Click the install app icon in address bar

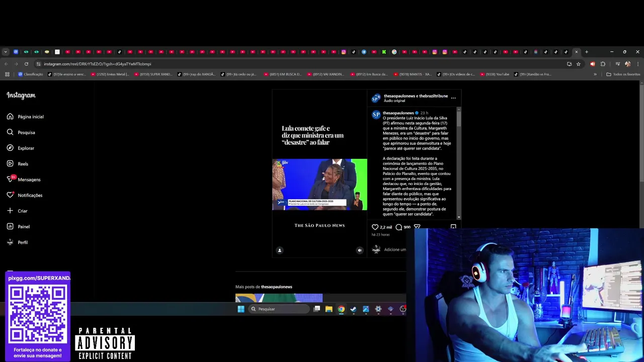click(569, 64)
